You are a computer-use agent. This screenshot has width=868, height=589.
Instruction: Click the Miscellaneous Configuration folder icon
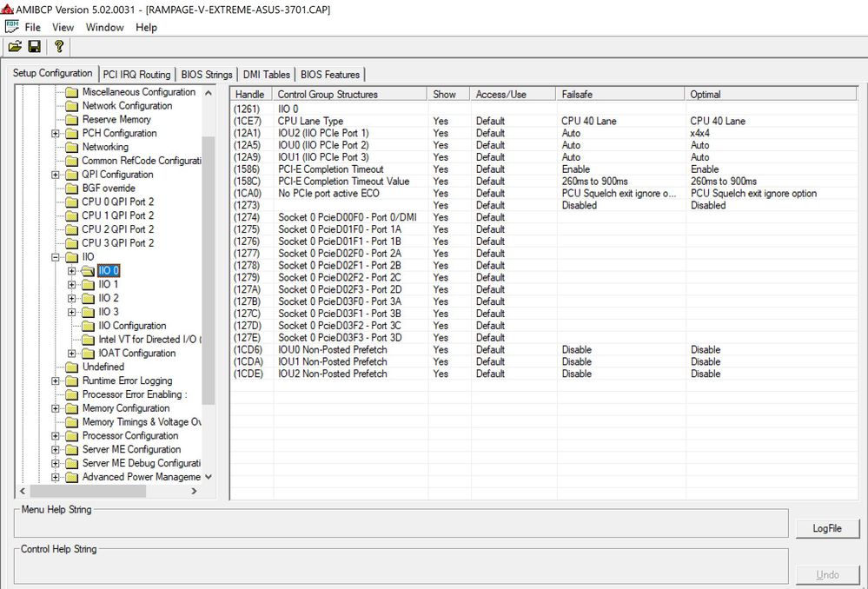(71, 92)
